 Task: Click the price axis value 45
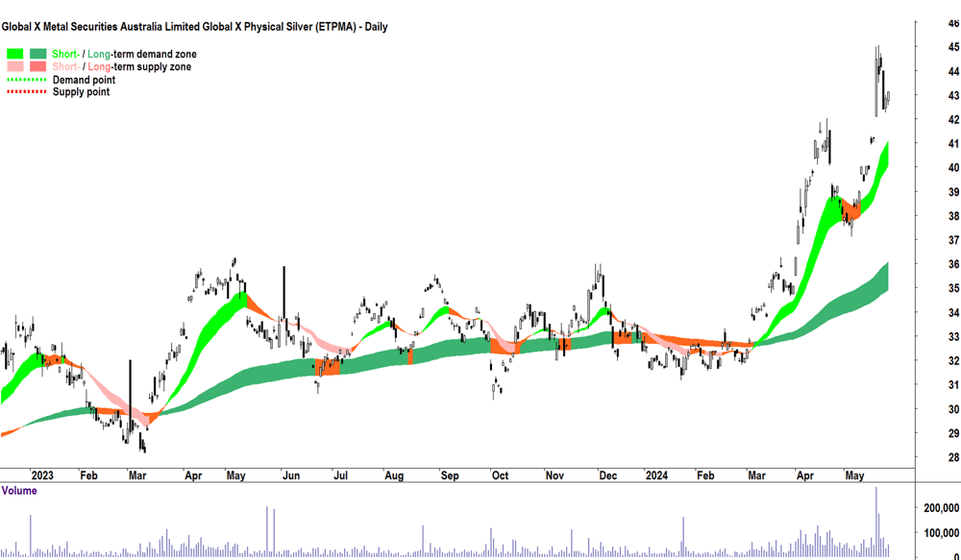pos(953,47)
